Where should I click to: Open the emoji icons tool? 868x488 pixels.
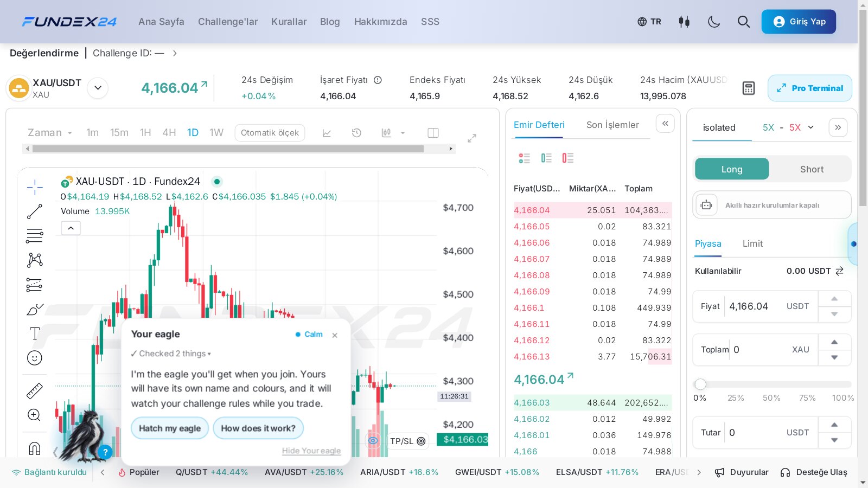[x=35, y=358]
